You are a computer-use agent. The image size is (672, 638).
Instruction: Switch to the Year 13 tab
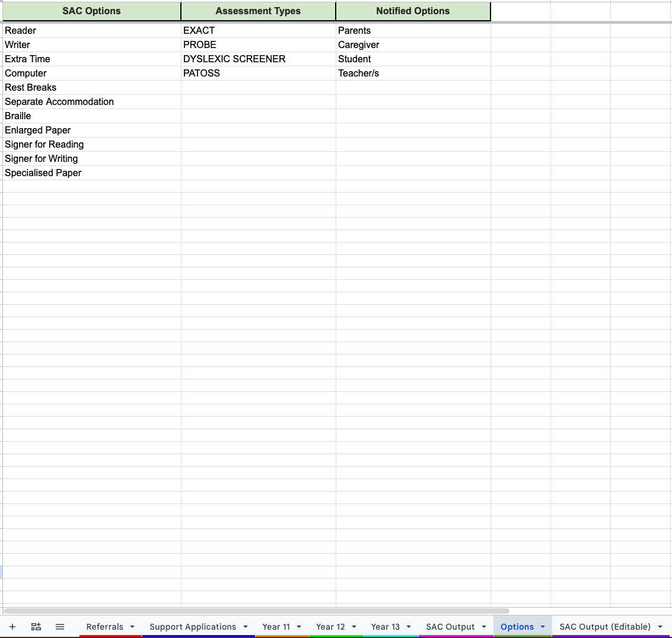point(386,627)
